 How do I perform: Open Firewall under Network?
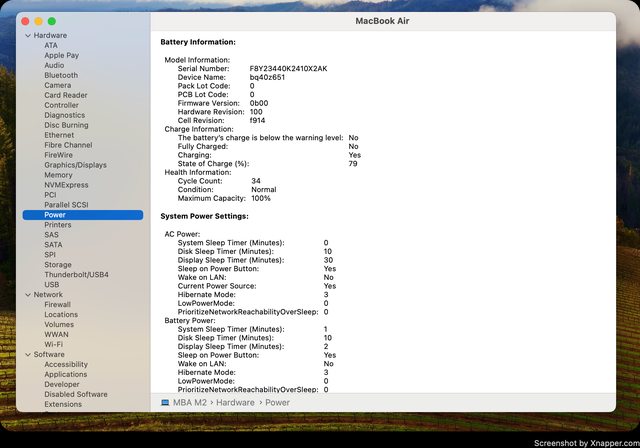coord(58,305)
